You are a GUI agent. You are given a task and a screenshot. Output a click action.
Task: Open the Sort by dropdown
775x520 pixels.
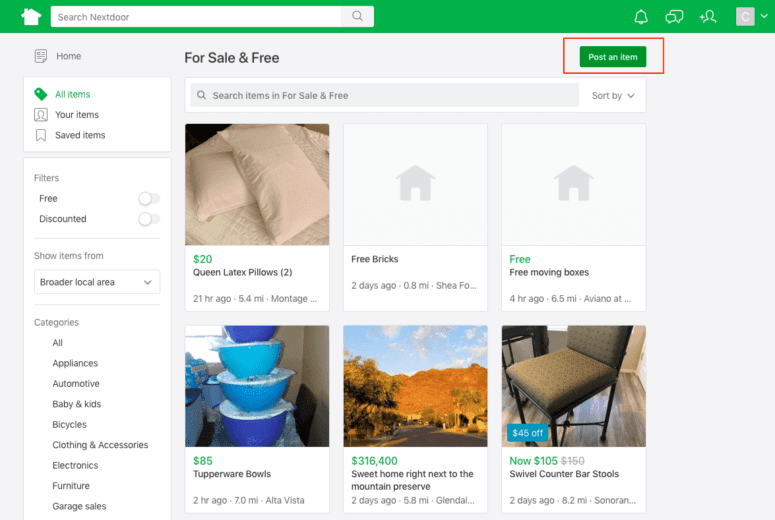point(613,96)
